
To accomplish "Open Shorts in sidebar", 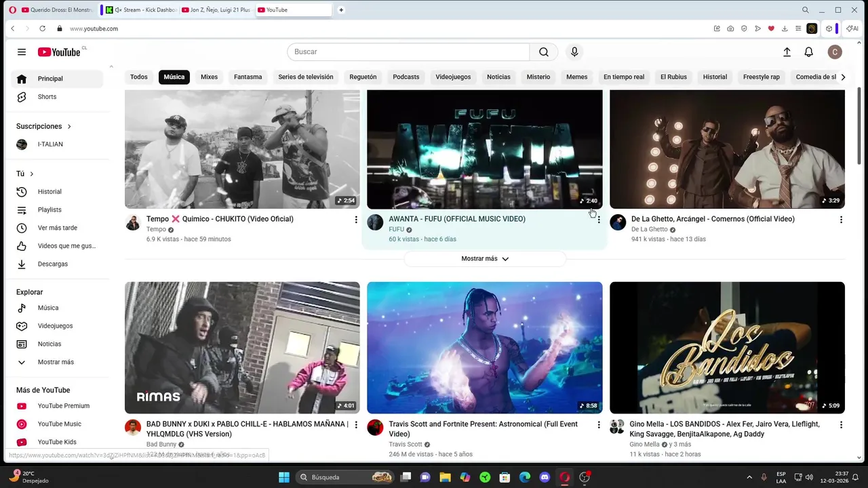I will [x=57, y=97].
